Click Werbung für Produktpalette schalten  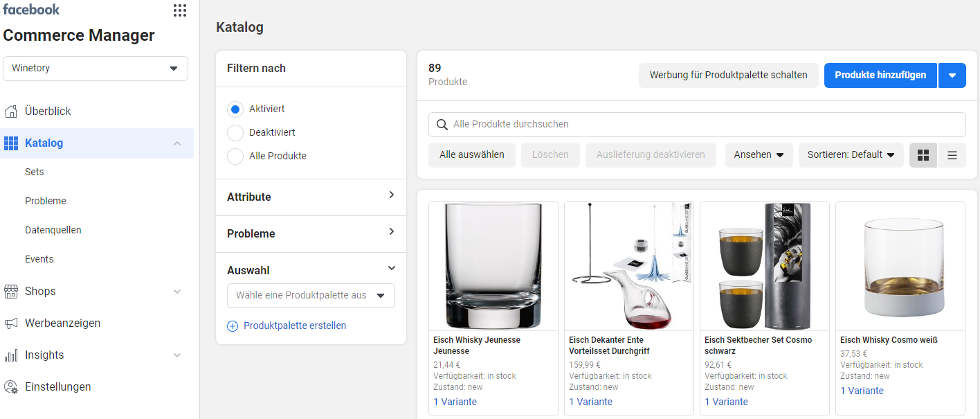tap(728, 75)
